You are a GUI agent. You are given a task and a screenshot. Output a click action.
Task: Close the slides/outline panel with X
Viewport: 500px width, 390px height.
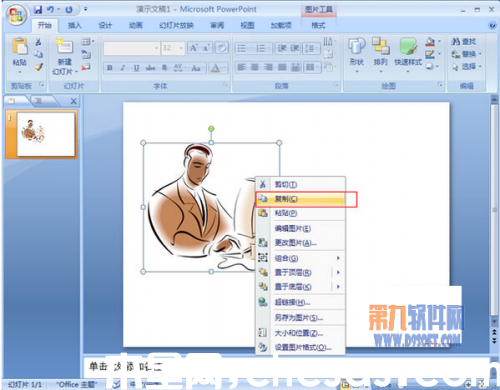tap(74, 101)
